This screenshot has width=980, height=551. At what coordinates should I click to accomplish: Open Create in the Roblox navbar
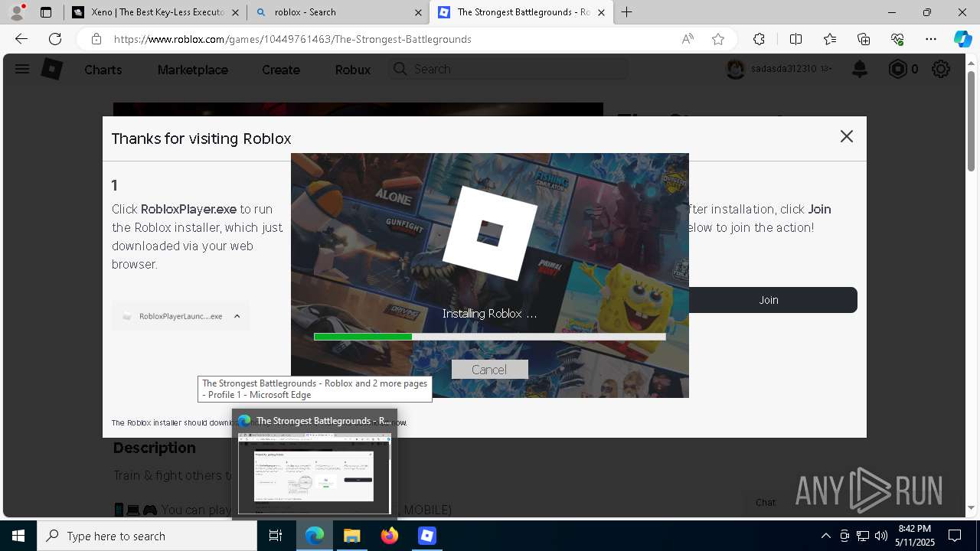pyautogui.click(x=280, y=70)
